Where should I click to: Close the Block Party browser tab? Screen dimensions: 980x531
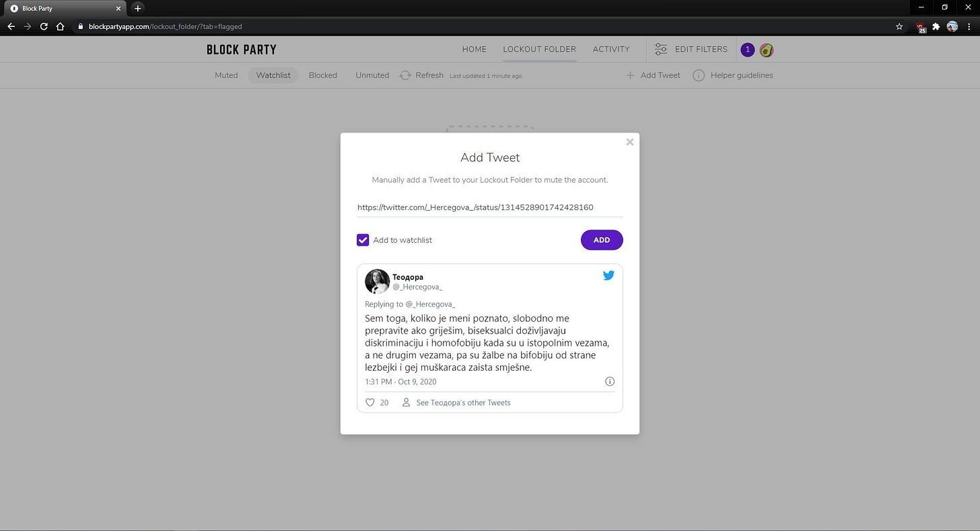[x=118, y=8]
